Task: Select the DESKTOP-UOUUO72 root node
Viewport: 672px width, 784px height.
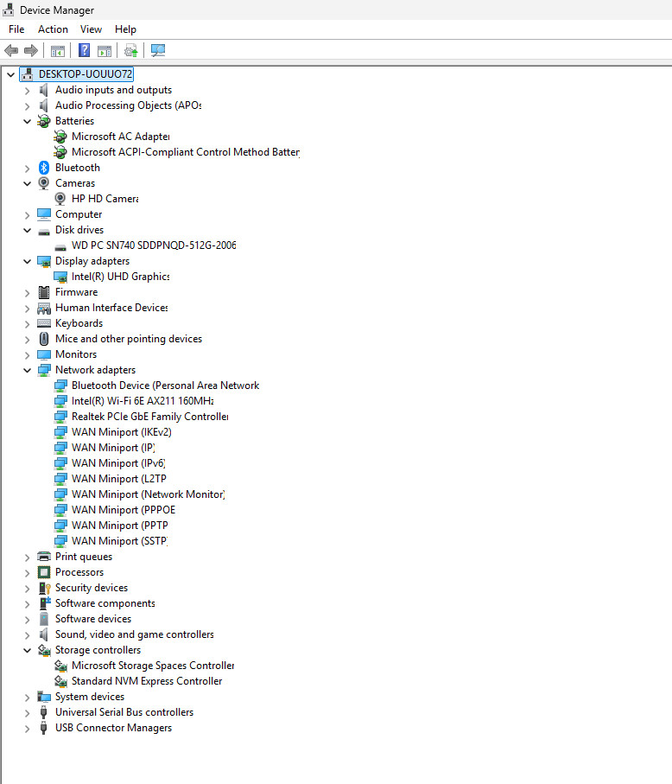Action: (x=86, y=74)
